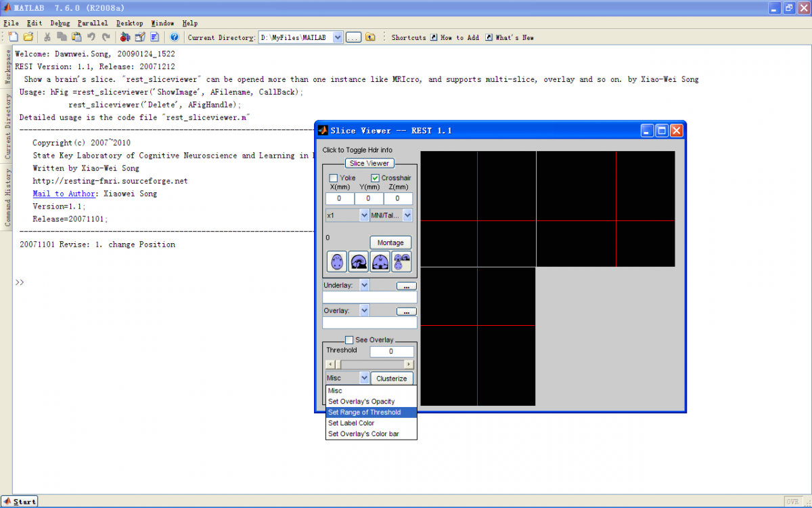Click the Threshold value input field

click(391, 352)
